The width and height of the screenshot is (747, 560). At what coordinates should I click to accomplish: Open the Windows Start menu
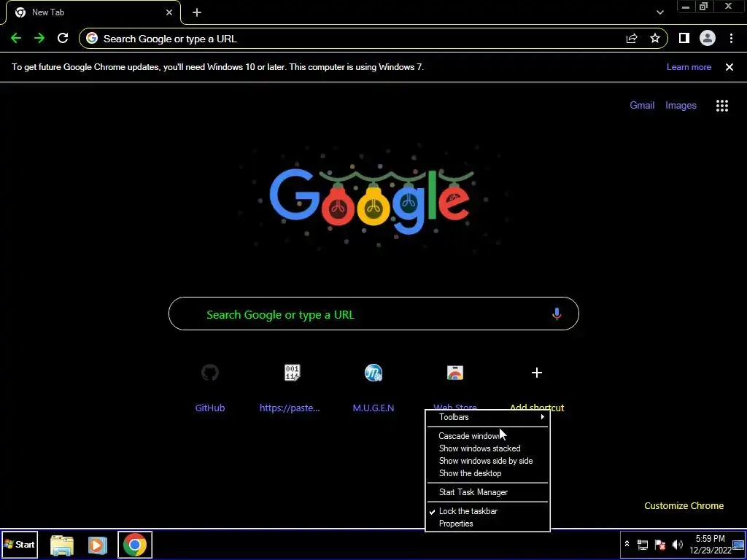click(x=19, y=545)
